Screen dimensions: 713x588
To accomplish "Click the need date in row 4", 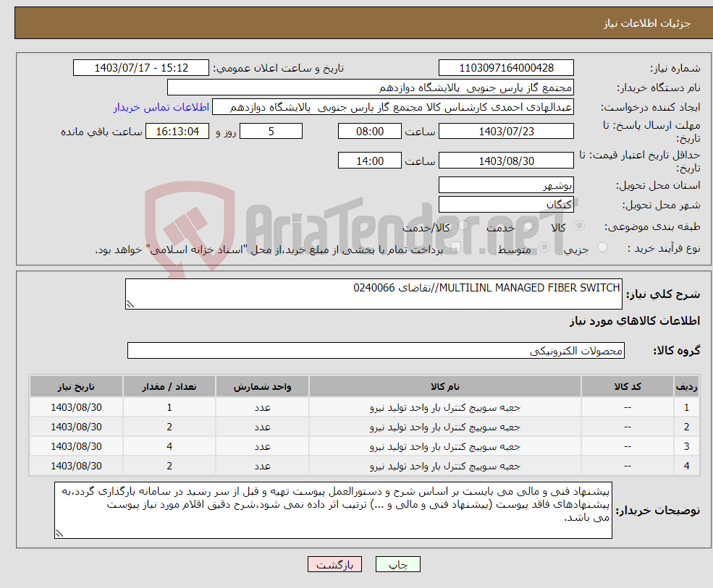I will (76, 466).
